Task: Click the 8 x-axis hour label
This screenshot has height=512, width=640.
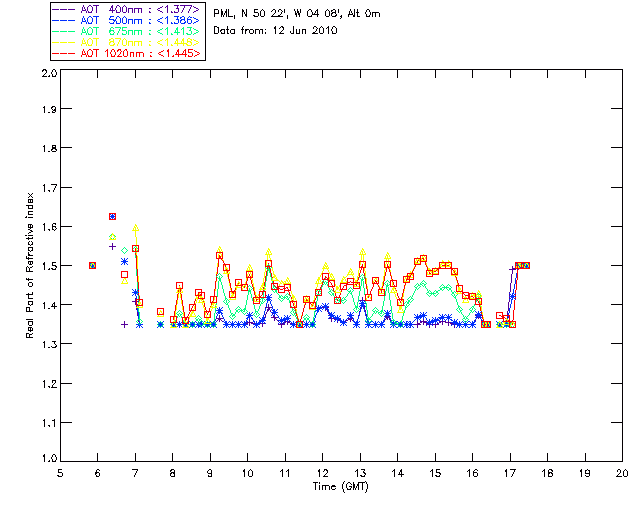Action: [x=173, y=473]
